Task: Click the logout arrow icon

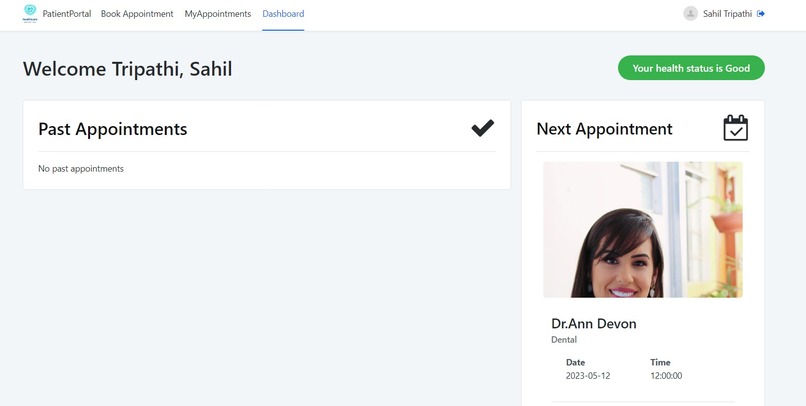Action: click(x=761, y=14)
